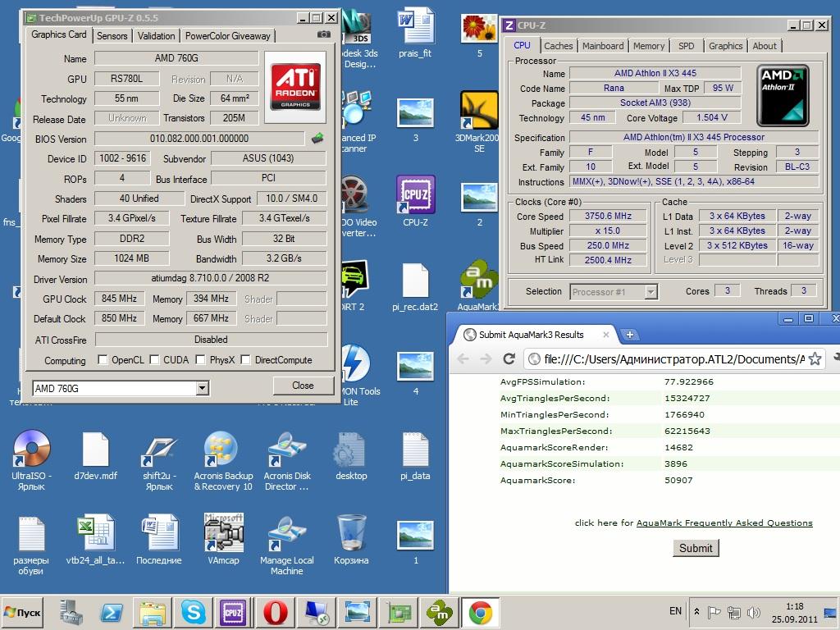Open the vtb24_all_ta Excel file icon
Image resolution: width=840 pixels, height=630 pixels.
[95, 533]
